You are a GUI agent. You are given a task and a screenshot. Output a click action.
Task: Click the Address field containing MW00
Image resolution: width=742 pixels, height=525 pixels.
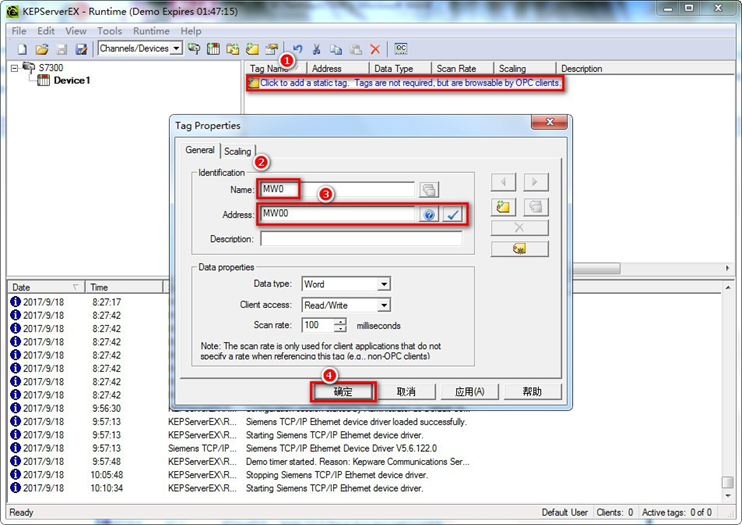(337, 214)
